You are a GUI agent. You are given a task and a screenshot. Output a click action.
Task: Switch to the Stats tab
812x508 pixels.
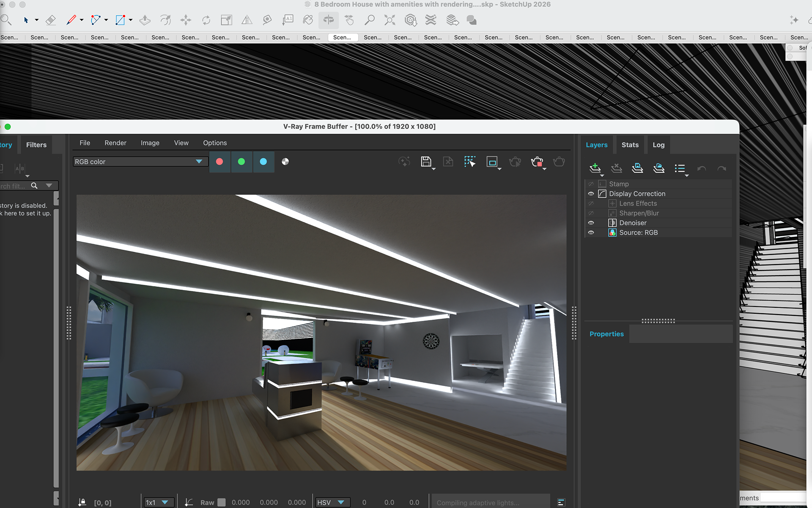pos(630,145)
